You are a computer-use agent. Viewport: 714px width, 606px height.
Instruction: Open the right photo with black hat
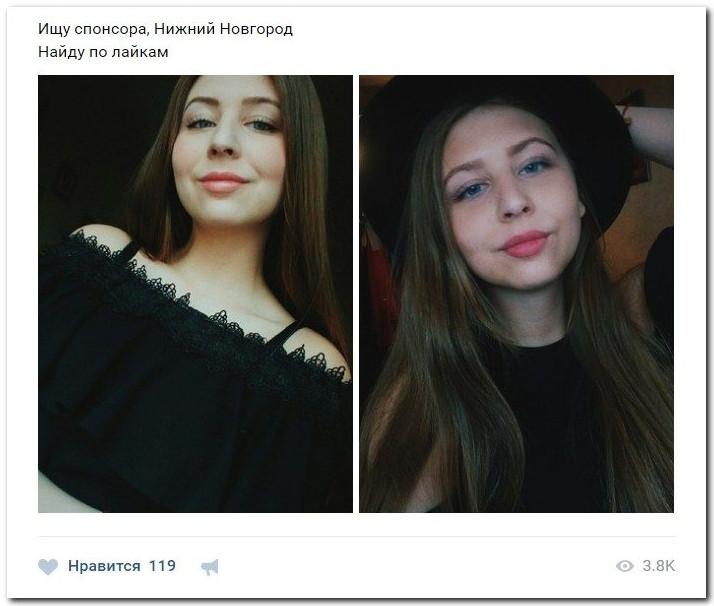[x=516, y=294]
